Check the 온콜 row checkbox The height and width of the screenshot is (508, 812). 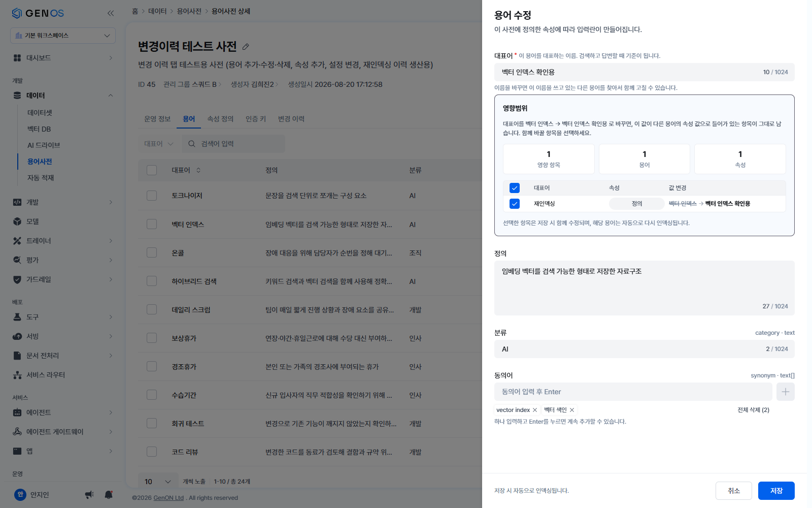point(152,252)
